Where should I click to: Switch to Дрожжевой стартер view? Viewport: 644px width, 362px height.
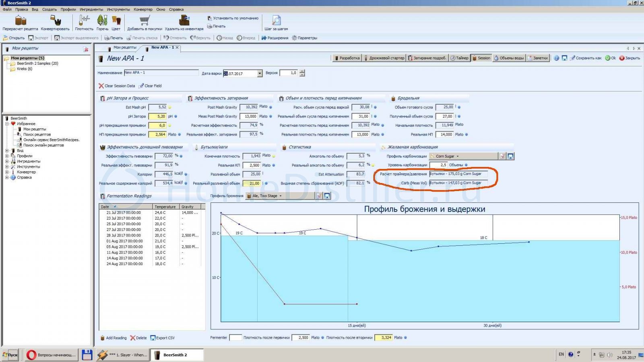point(384,58)
